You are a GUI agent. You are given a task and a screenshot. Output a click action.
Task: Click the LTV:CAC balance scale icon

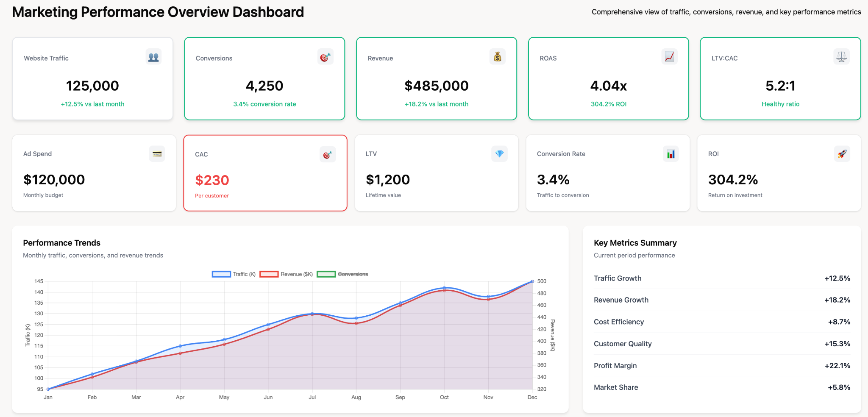841,56
